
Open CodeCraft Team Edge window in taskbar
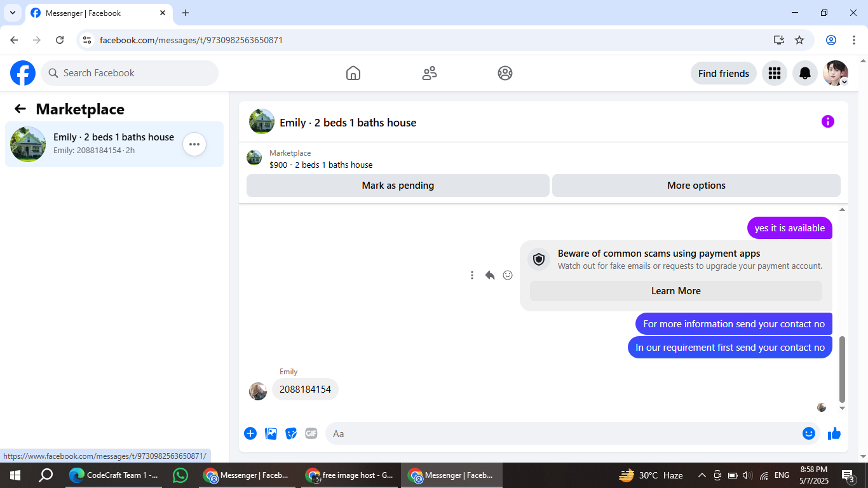click(114, 475)
